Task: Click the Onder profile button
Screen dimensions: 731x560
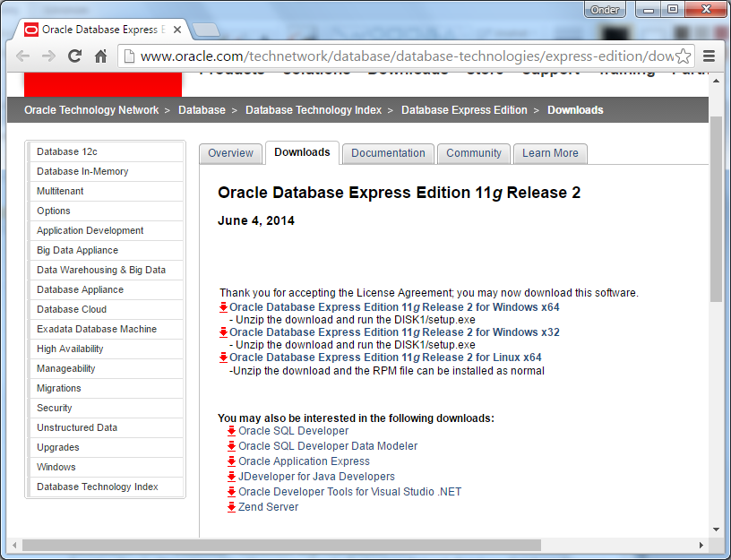Action: click(x=605, y=10)
